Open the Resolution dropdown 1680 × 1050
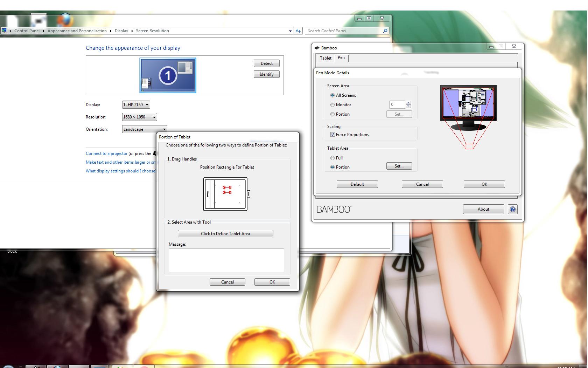588x368 pixels. [x=139, y=117]
